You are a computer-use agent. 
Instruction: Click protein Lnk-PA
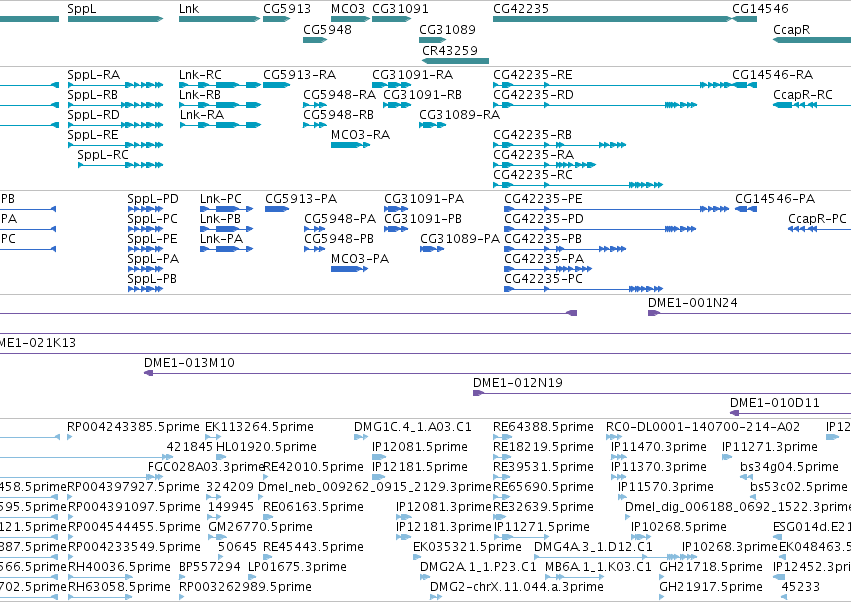coord(226,249)
